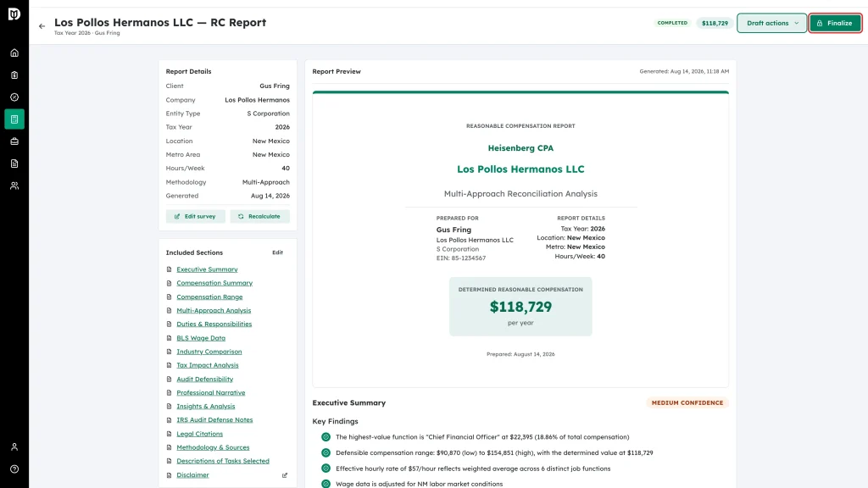Image resolution: width=868 pixels, height=488 pixels.
Task: Click Generated: Aug 14, 2026 timestamp
Action: [684, 71]
